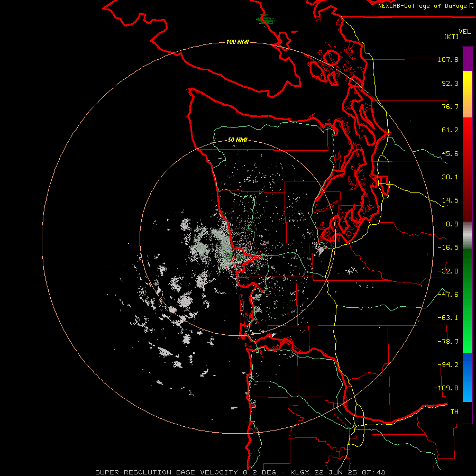Click the VEL legend title
The width and height of the screenshot is (476, 476).
coord(464,31)
